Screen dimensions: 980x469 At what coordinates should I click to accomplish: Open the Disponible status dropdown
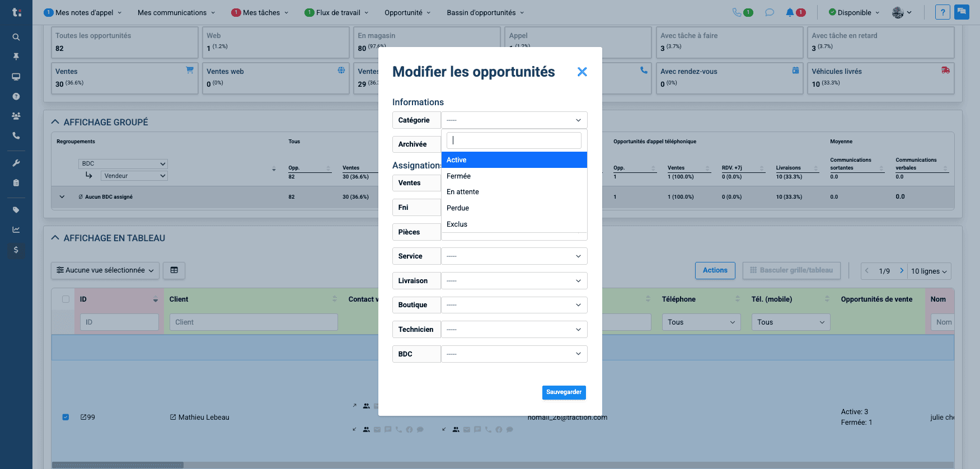coord(854,12)
